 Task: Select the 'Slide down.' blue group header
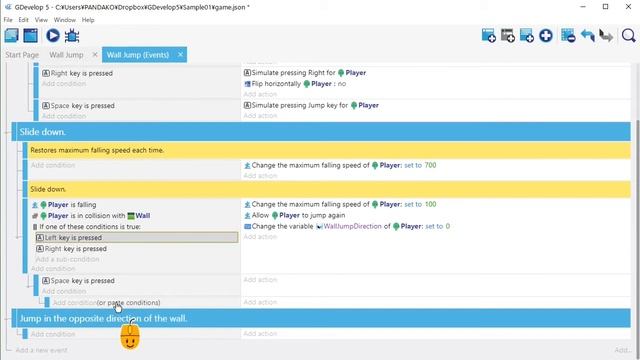(321, 131)
